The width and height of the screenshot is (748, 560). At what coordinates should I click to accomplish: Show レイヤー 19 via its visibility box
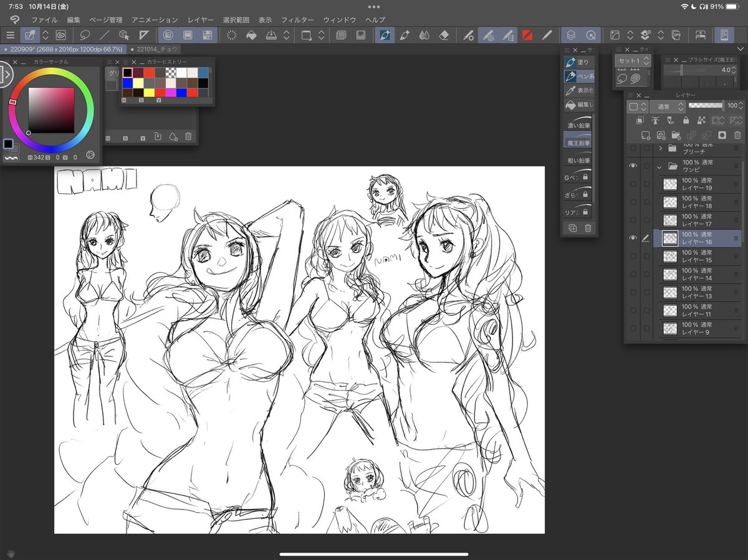633,184
